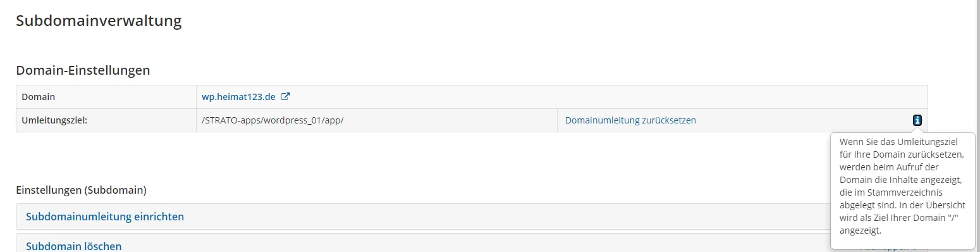Image resolution: width=980 pixels, height=252 pixels.
Task: Select the /STRATO-apps/wordpress_01/app/ path text
Action: coord(273,120)
